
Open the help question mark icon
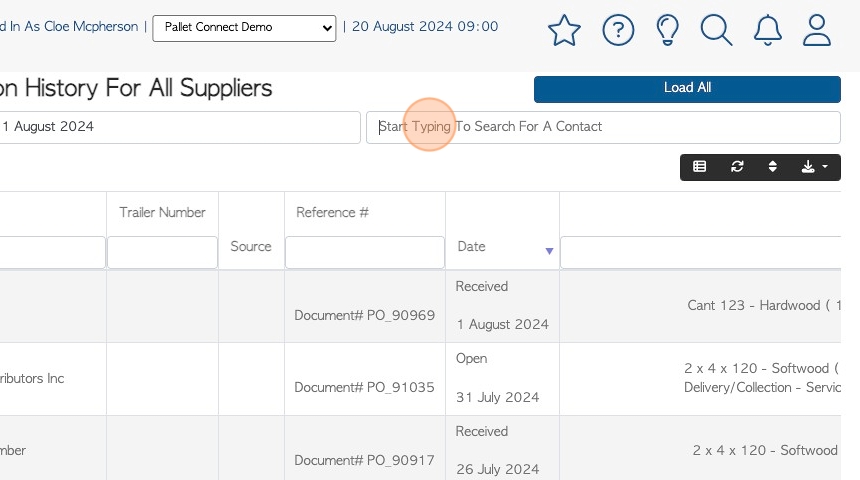pos(618,30)
